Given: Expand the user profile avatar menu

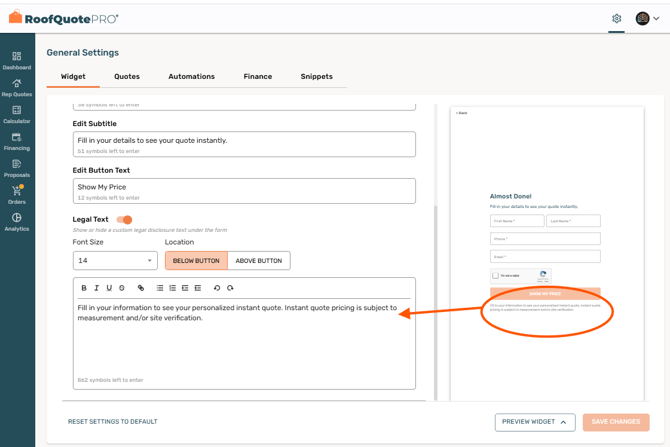Looking at the screenshot, I should (x=648, y=18).
